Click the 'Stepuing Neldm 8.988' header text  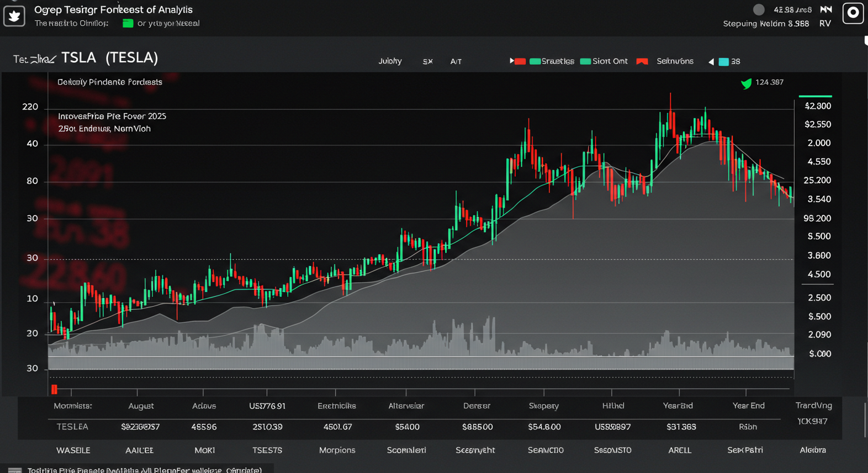coord(766,23)
